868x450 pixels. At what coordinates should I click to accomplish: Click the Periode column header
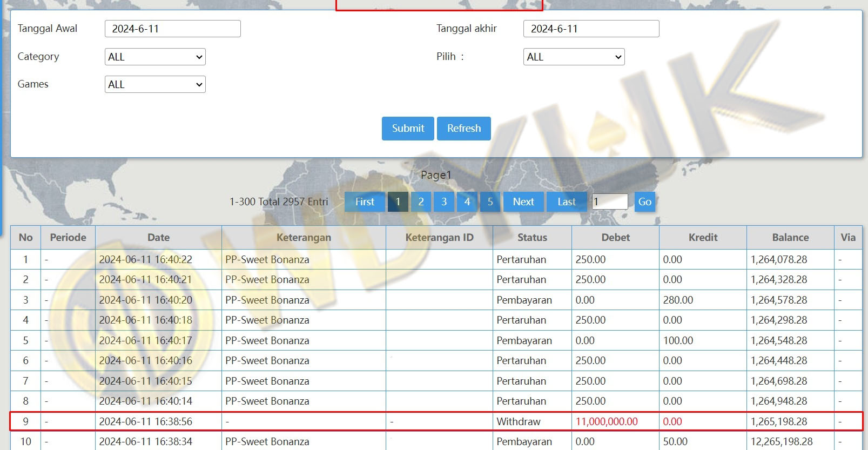pos(68,237)
